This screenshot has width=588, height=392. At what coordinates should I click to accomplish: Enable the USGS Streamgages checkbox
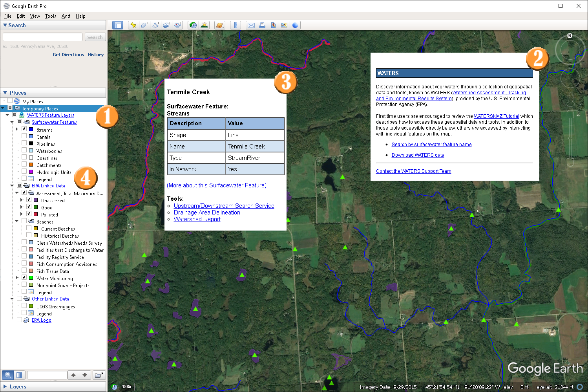click(x=24, y=306)
